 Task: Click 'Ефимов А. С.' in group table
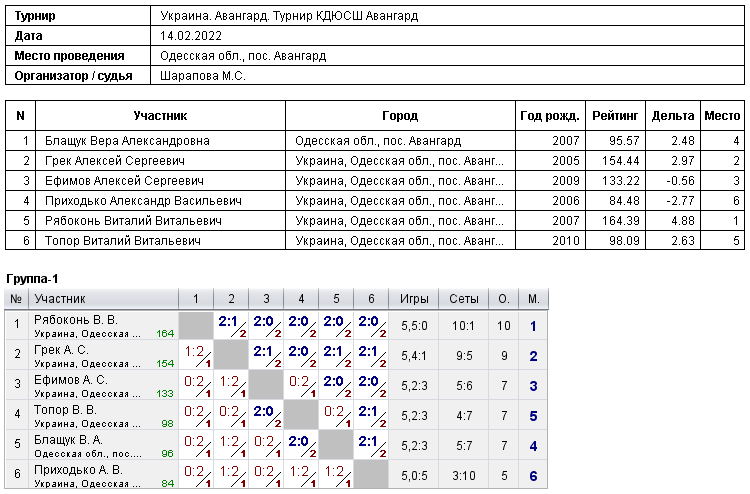pyautogui.click(x=71, y=380)
